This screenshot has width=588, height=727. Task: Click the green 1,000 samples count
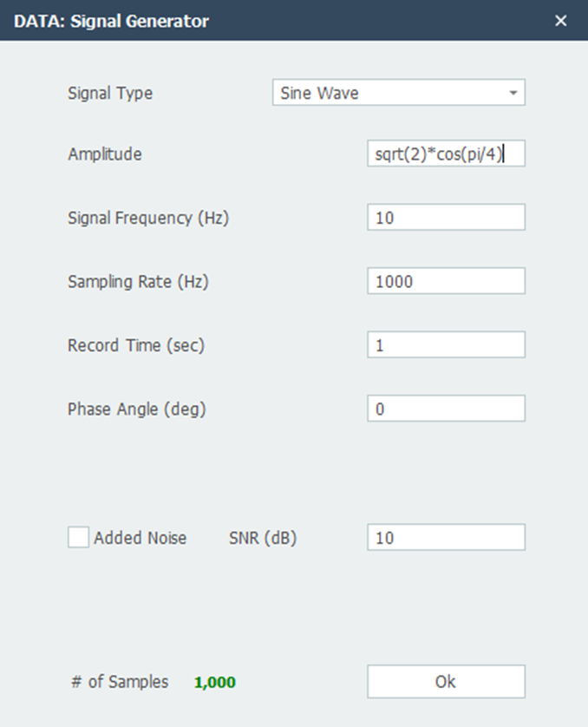(x=215, y=682)
